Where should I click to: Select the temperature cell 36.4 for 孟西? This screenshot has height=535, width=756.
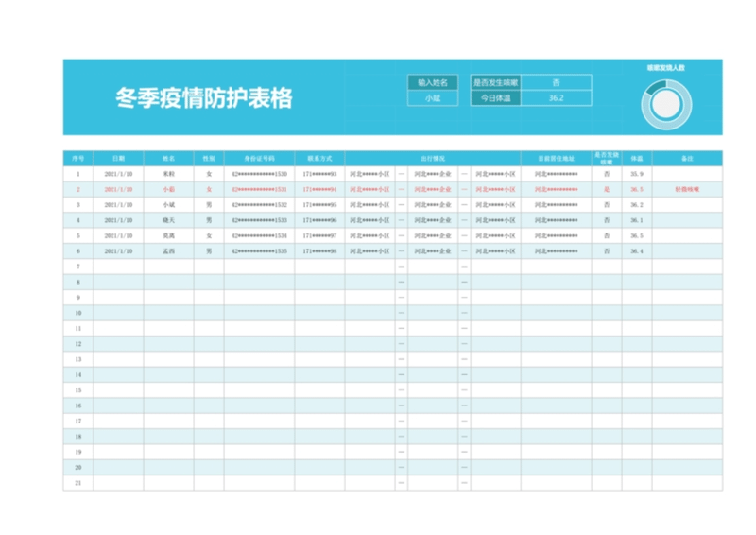[x=636, y=250]
